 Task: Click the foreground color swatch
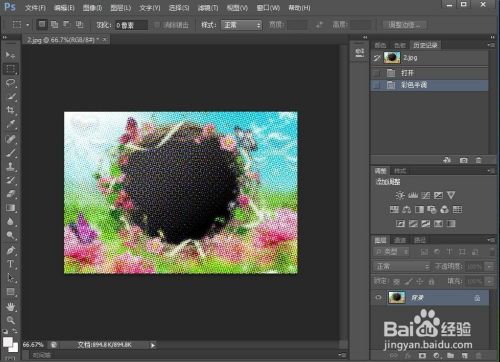(8, 342)
